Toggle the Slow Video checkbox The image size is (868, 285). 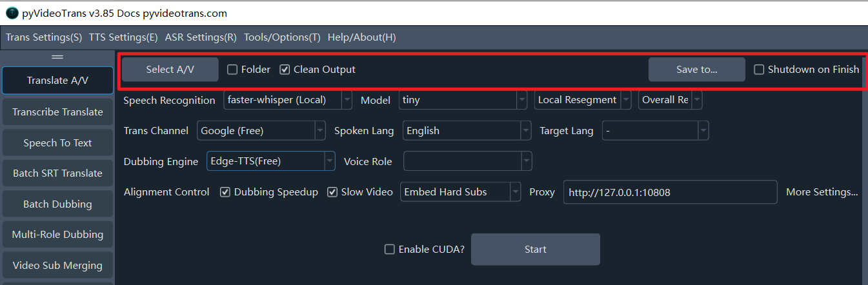332,192
